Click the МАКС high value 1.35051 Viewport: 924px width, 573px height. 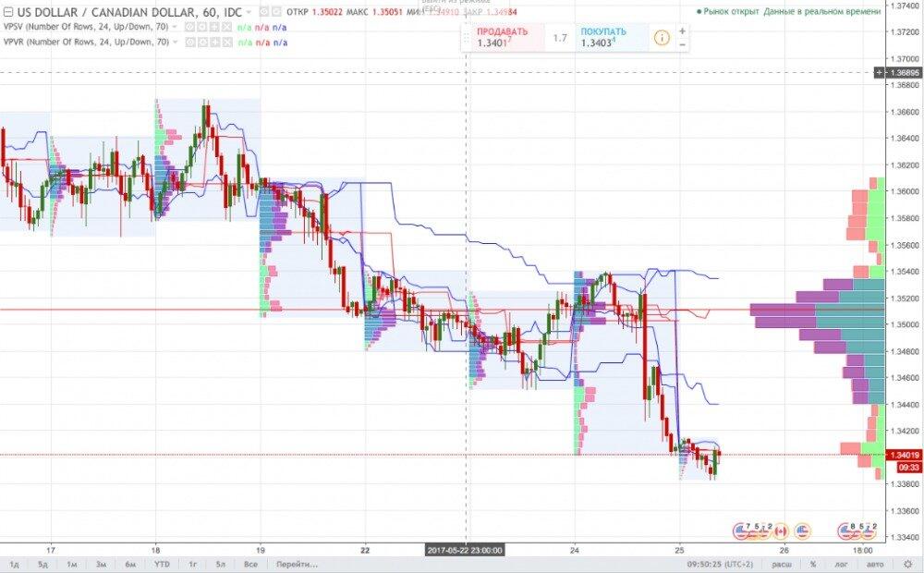click(x=387, y=12)
